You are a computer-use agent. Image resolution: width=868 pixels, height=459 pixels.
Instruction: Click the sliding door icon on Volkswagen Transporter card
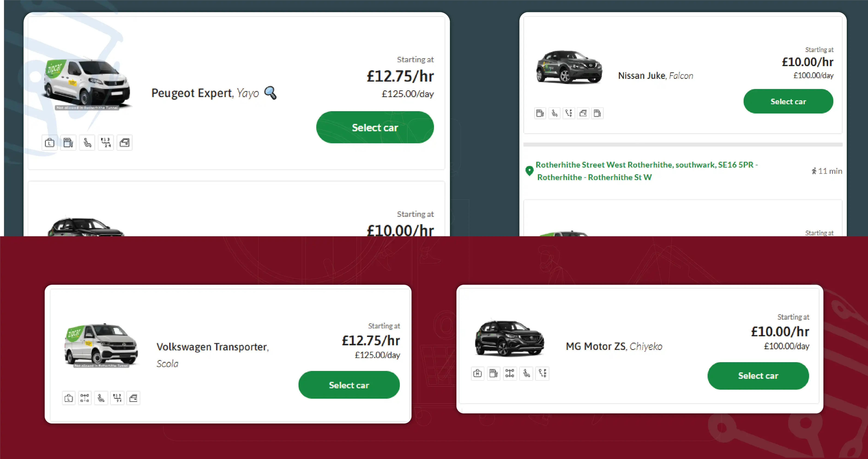133,398
